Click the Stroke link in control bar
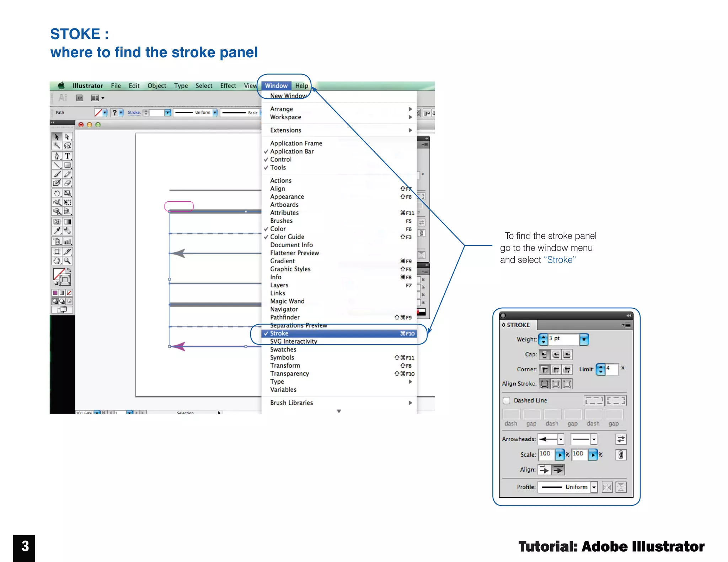 tap(134, 113)
